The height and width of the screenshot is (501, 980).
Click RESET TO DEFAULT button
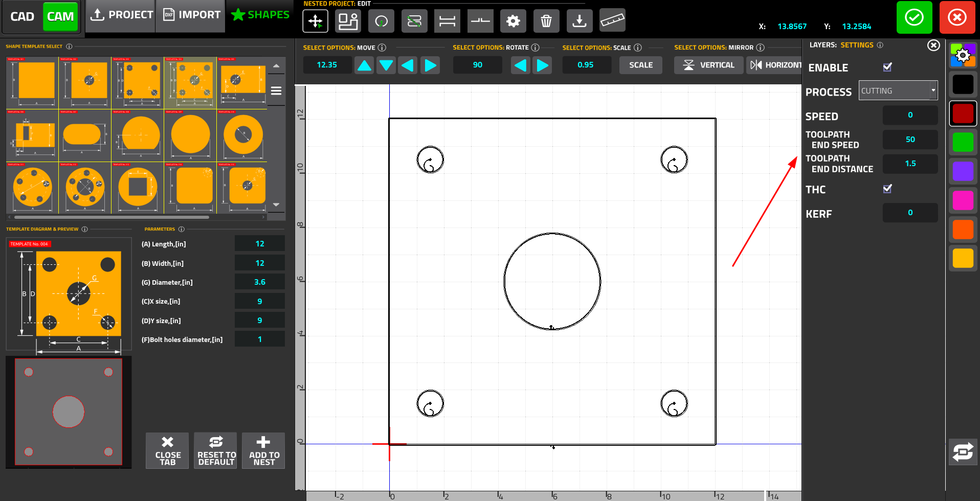(x=216, y=450)
